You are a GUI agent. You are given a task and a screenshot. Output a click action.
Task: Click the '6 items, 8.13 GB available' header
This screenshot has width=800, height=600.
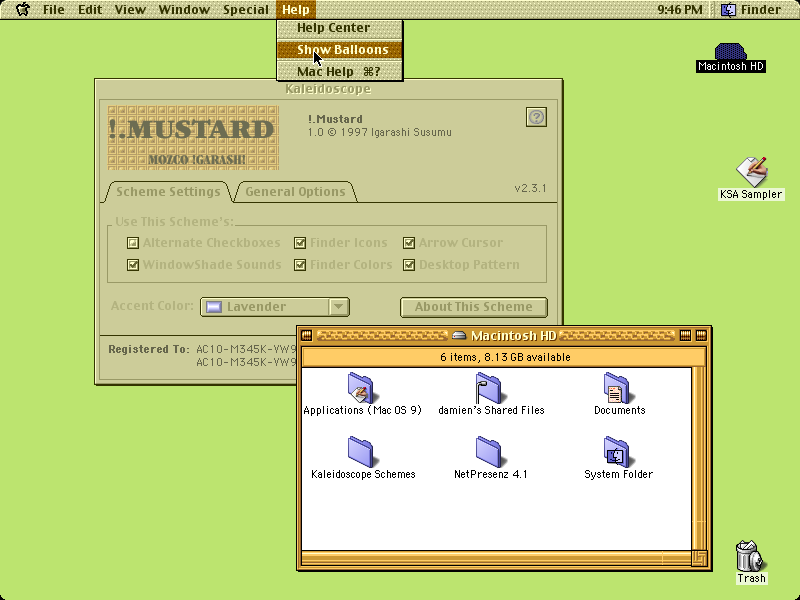coord(505,357)
